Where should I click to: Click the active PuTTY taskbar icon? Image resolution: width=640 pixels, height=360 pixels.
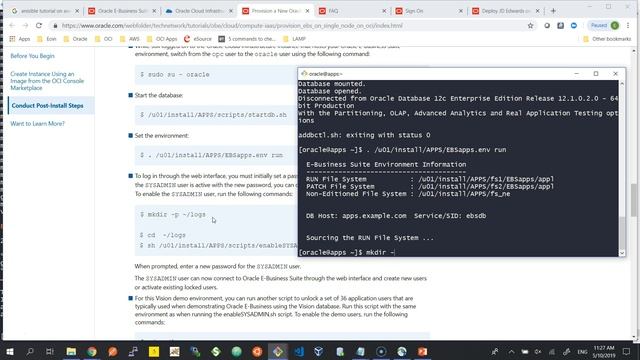[x=278, y=351]
